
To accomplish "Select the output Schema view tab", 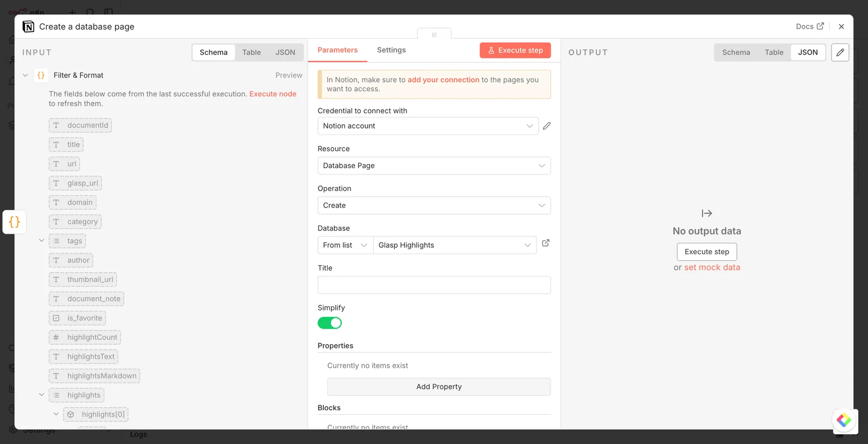I will pyautogui.click(x=736, y=53).
